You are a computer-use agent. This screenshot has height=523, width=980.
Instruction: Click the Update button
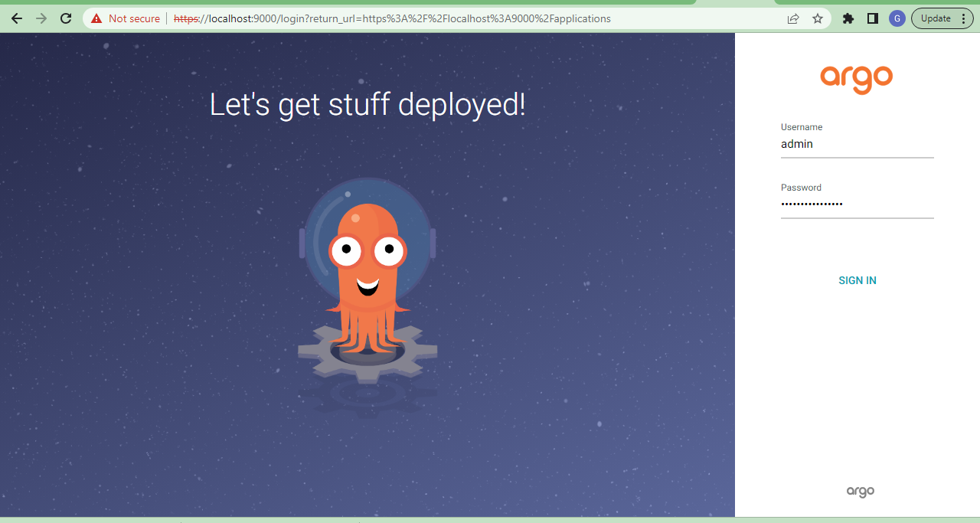[x=937, y=18]
